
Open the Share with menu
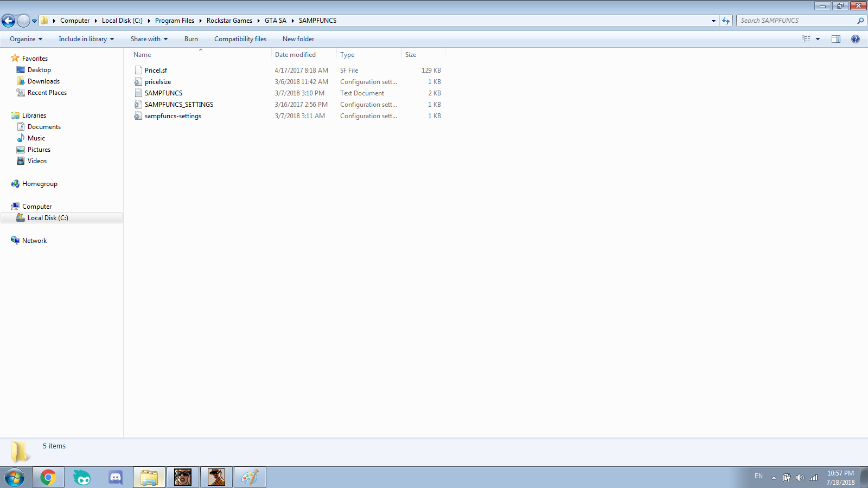pos(149,39)
